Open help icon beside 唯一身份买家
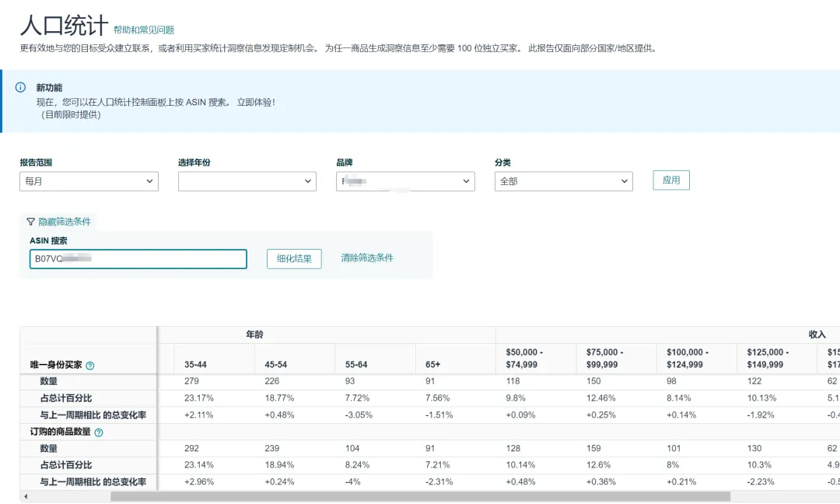This screenshot has height=504, width=840. click(90, 365)
